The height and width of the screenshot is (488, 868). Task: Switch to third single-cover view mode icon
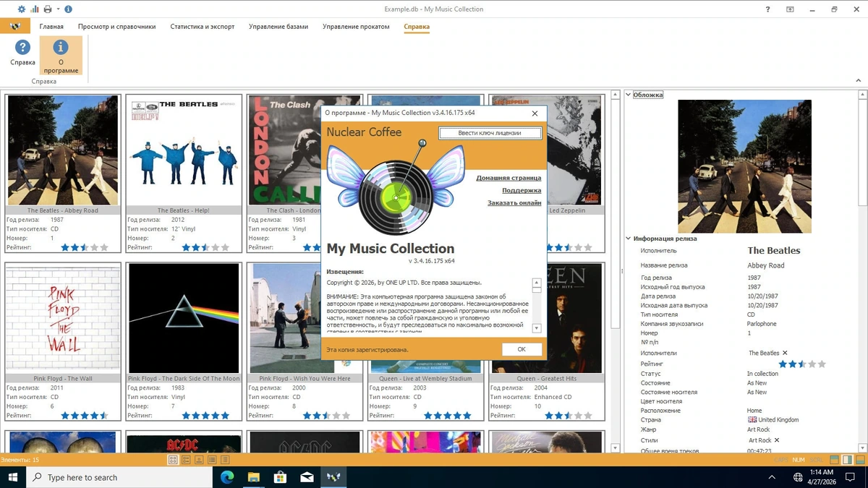tap(199, 460)
